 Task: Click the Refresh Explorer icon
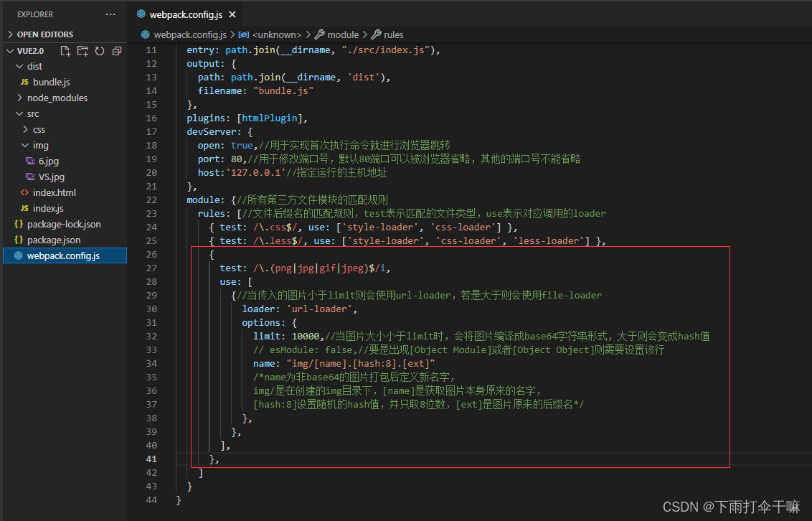pos(100,51)
